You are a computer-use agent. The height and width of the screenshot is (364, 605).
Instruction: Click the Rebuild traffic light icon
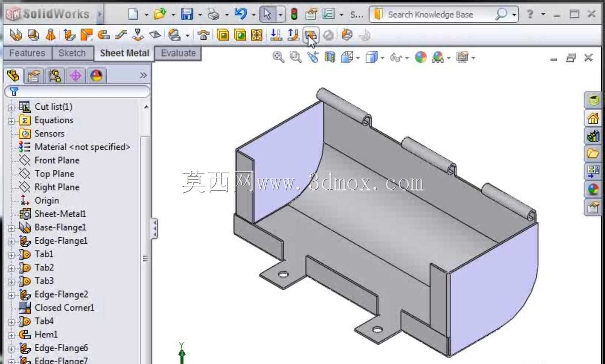294,14
